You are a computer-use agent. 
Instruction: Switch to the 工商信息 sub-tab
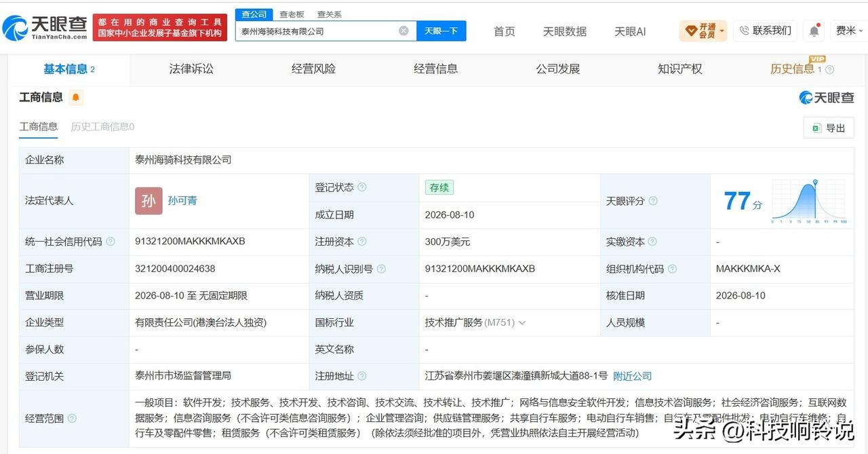coord(39,126)
